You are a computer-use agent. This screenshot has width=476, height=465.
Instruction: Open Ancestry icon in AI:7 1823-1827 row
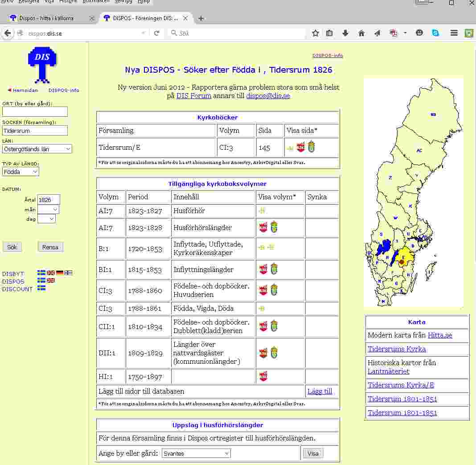(262, 210)
